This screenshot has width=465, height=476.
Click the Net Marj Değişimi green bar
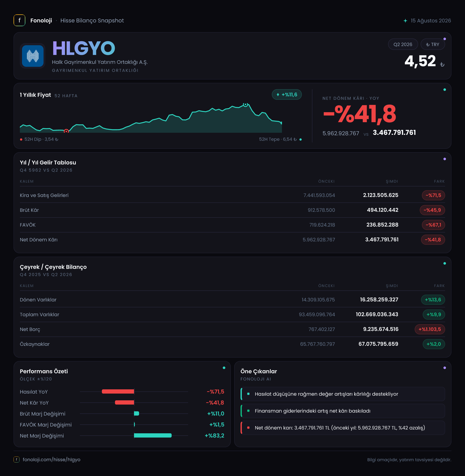click(x=153, y=435)
